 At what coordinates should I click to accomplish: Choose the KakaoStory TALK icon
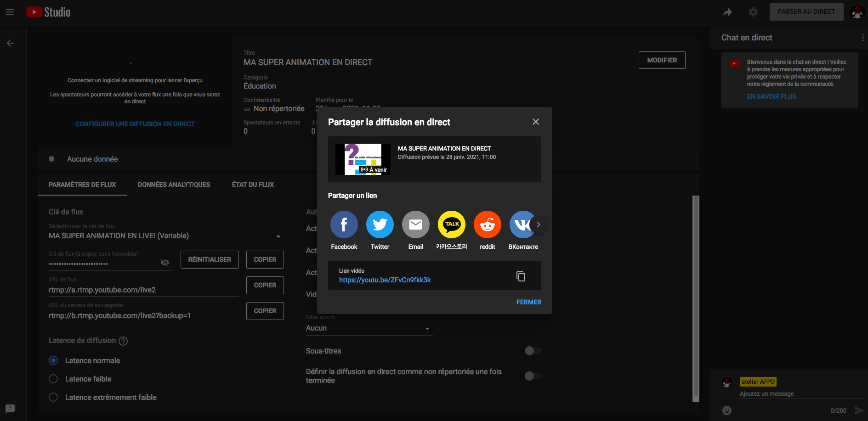451,225
